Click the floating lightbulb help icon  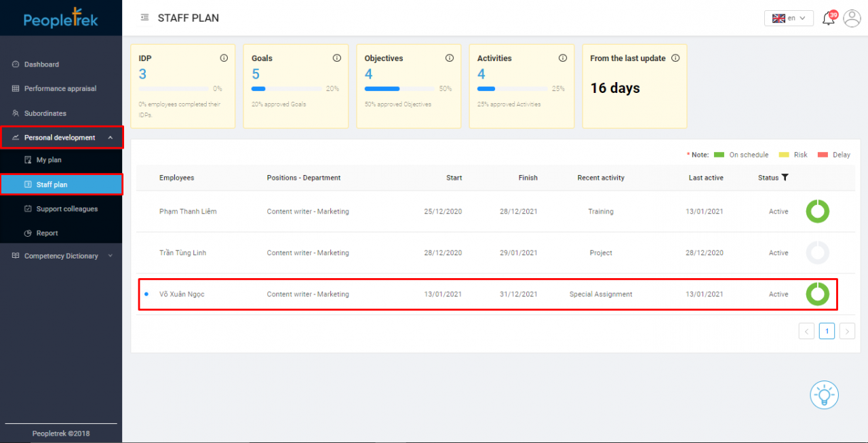(x=824, y=394)
